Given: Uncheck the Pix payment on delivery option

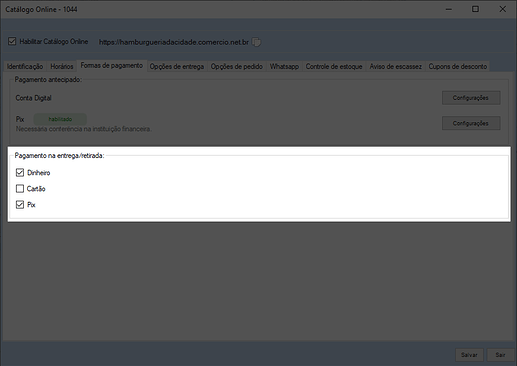Looking at the screenshot, I should coord(20,205).
